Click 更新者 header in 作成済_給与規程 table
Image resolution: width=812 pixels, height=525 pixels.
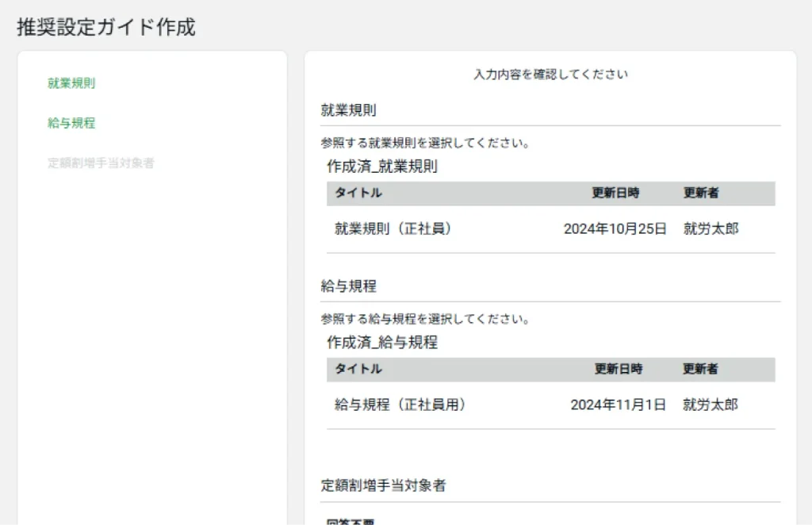[701, 369]
